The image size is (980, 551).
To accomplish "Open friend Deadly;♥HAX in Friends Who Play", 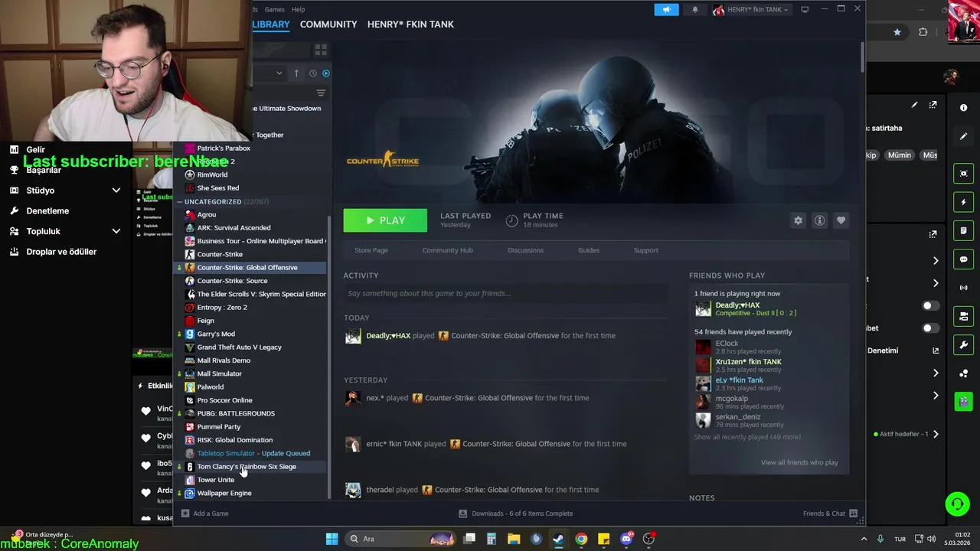I will pyautogui.click(x=737, y=305).
